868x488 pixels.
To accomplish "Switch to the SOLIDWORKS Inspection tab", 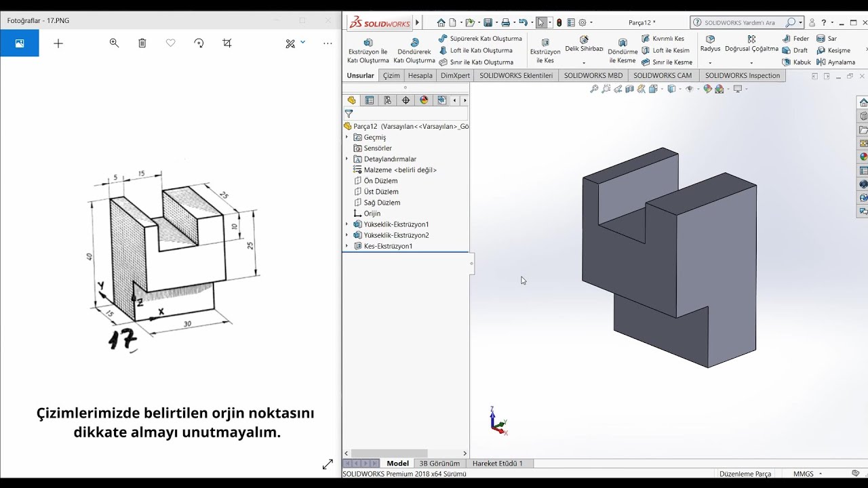I will (743, 76).
